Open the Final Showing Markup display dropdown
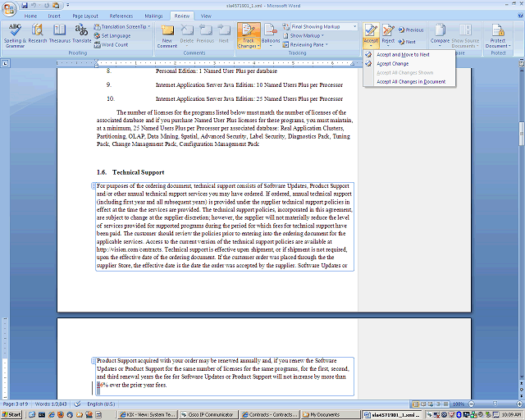This screenshot has height=420, width=525. coord(354,26)
